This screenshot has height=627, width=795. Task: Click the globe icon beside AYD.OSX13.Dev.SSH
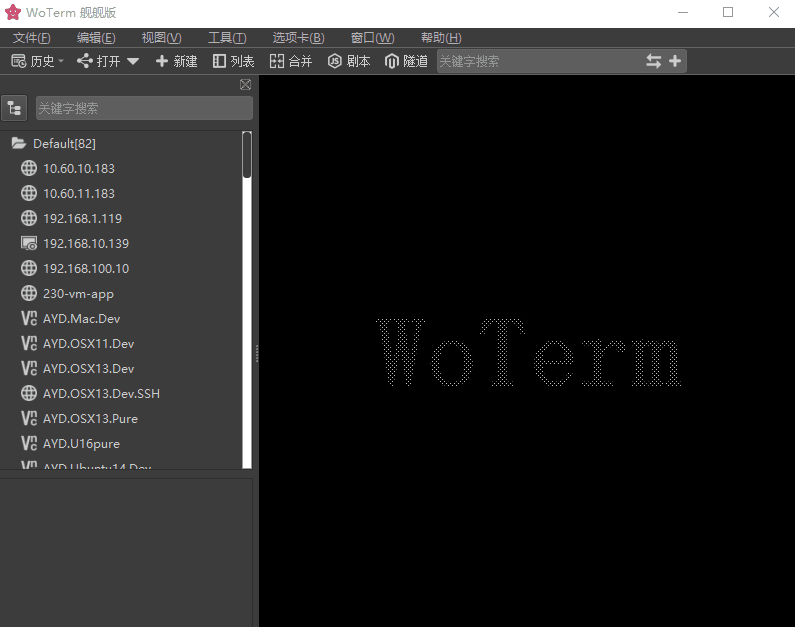pyautogui.click(x=29, y=393)
